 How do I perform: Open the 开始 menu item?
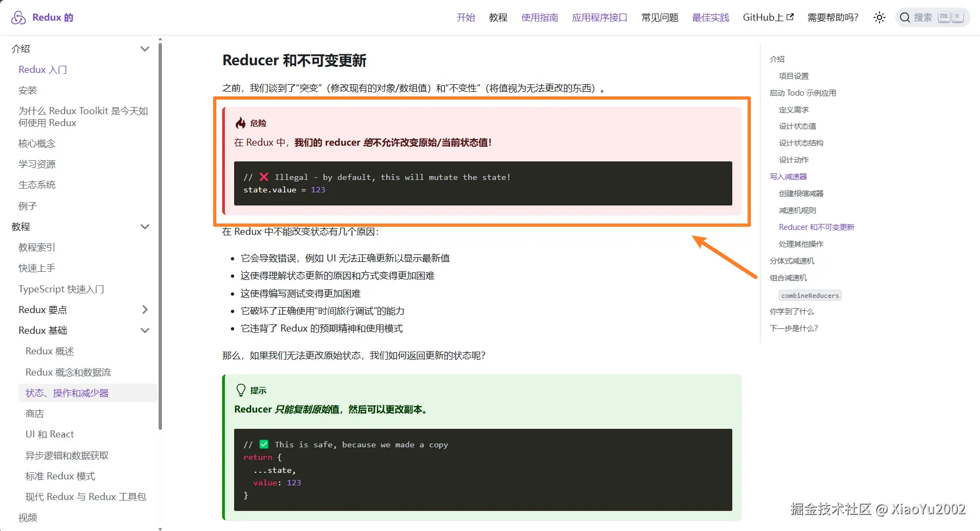click(x=466, y=17)
